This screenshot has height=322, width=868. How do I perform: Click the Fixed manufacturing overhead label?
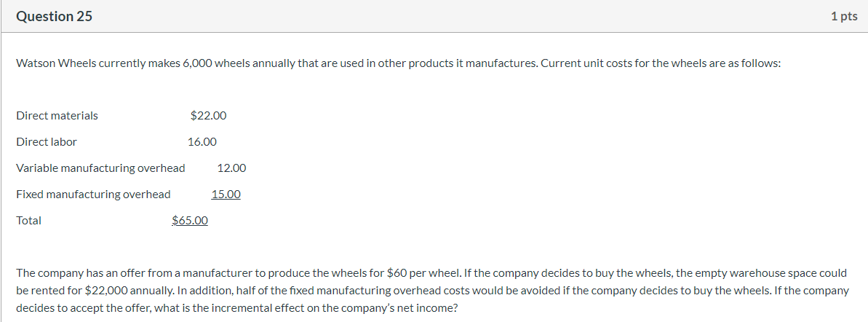94,195
